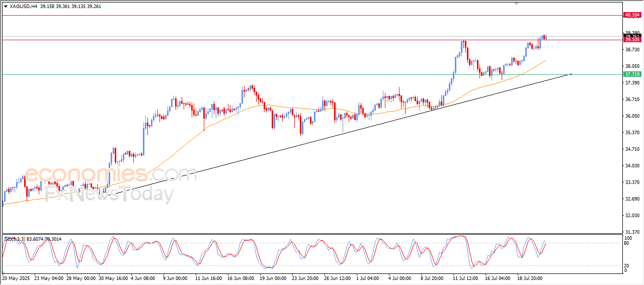Click the 34.030 price axis label
Image resolution: width=644 pixels, height=285 pixels.
pos(631,165)
